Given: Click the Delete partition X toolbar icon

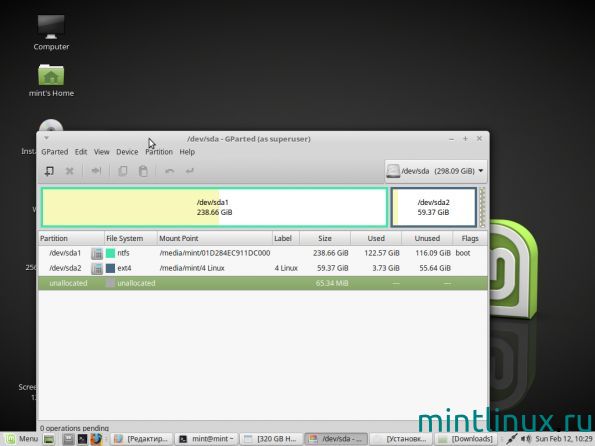Looking at the screenshot, I should click(x=69, y=171).
